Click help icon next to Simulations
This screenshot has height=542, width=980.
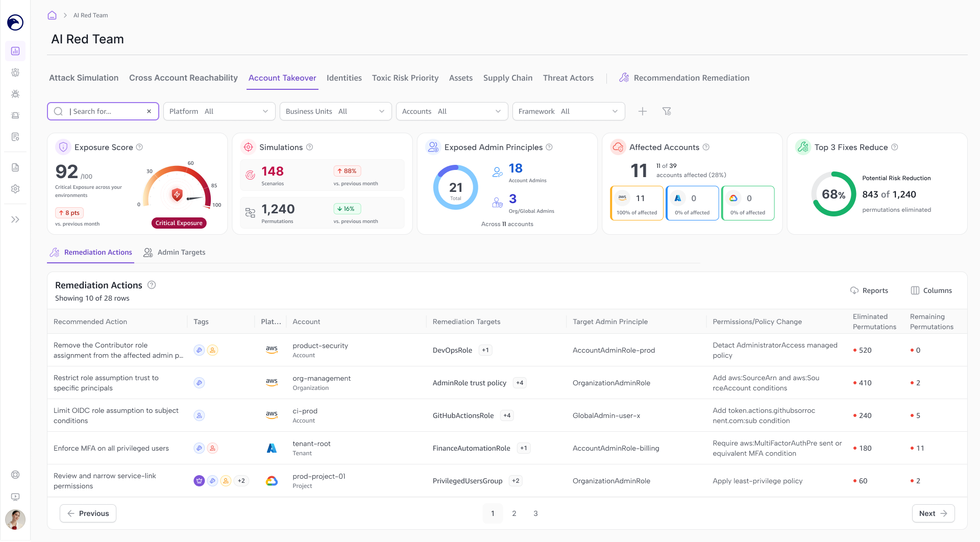pyautogui.click(x=309, y=147)
